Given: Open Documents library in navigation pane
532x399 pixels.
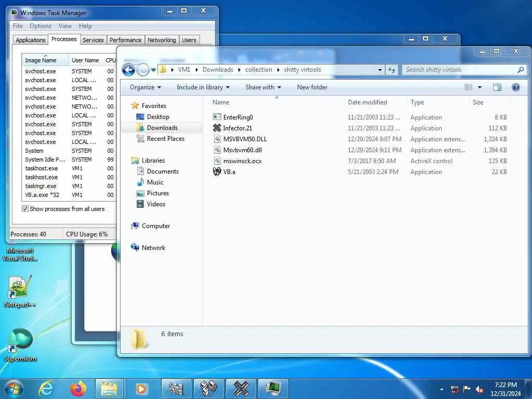Looking at the screenshot, I should click(163, 171).
